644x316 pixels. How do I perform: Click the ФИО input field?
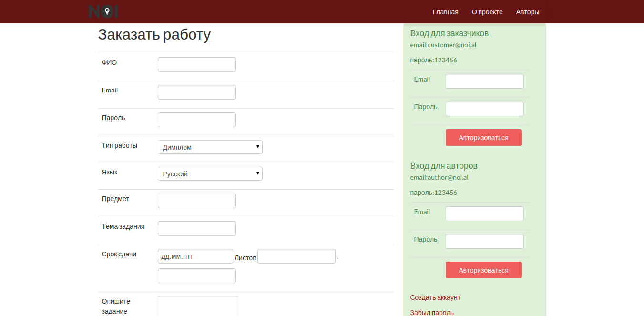[x=197, y=64]
